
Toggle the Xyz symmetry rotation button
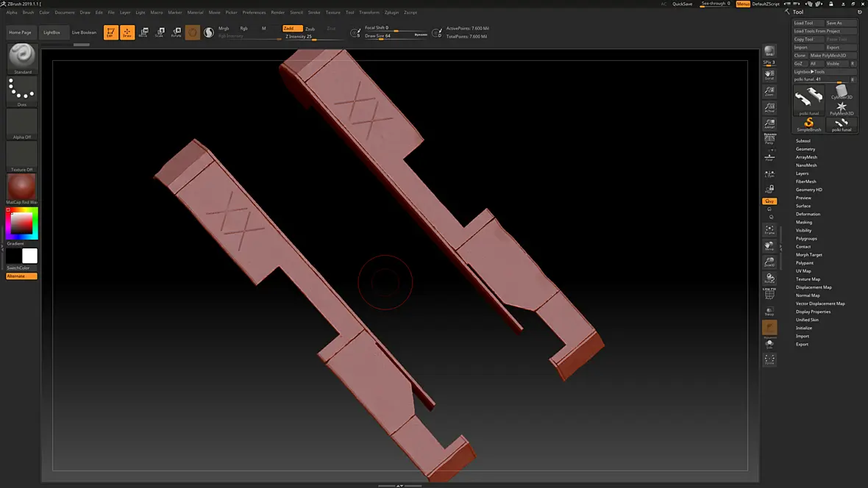pyautogui.click(x=769, y=201)
